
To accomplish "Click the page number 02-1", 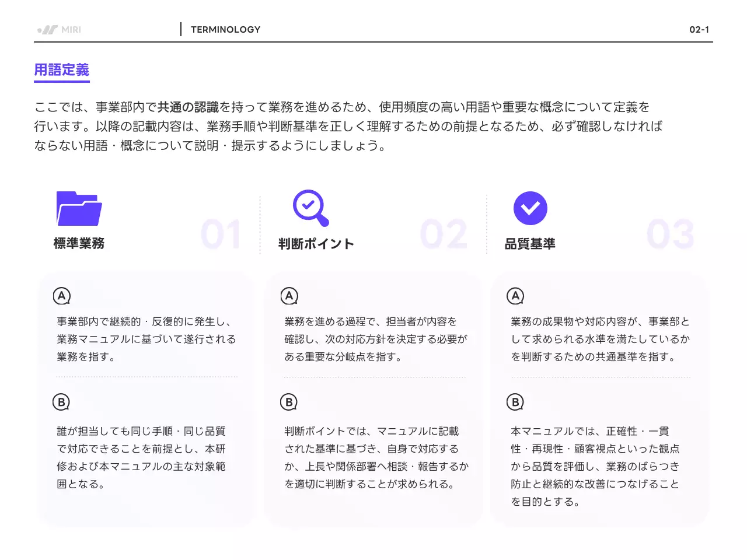I will point(700,29).
